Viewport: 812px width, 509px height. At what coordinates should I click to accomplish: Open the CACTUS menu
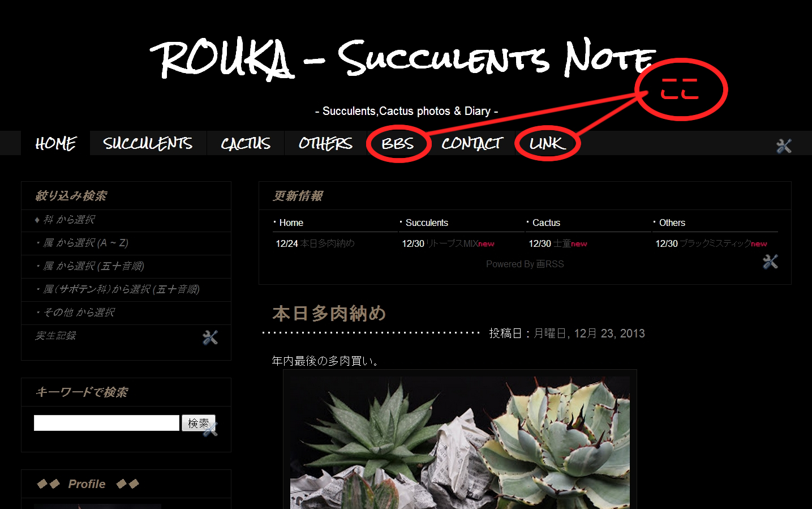246,143
